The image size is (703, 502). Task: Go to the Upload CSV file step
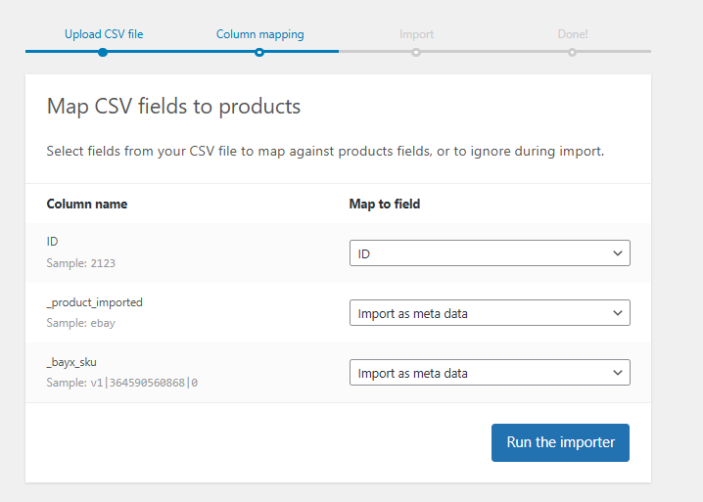pyautogui.click(x=104, y=34)
